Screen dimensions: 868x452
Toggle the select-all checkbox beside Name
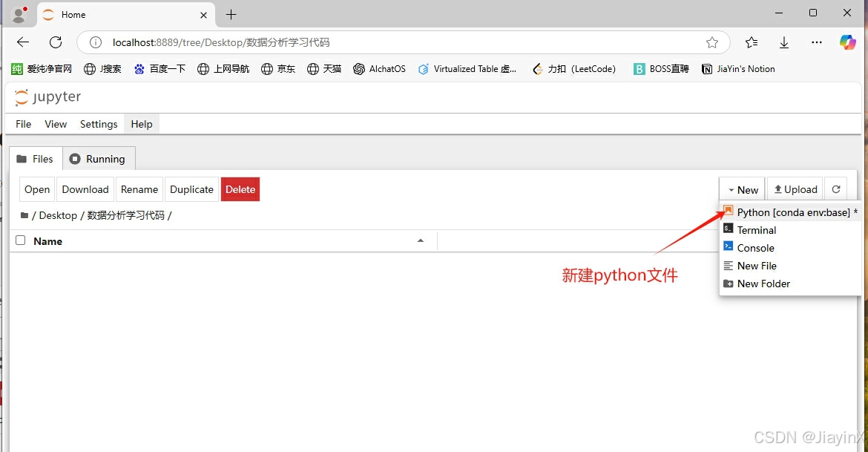click(x=21, y=240)
